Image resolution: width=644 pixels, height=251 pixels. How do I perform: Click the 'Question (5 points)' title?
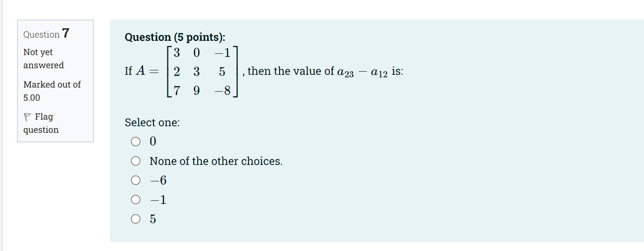175,37
